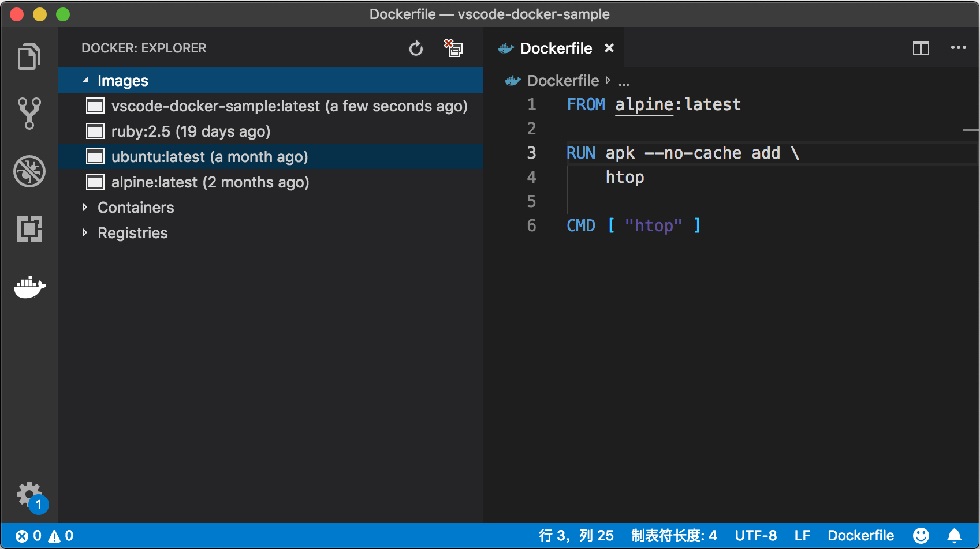
Task: Open the Debug view icon
Action: coord(29,171)
